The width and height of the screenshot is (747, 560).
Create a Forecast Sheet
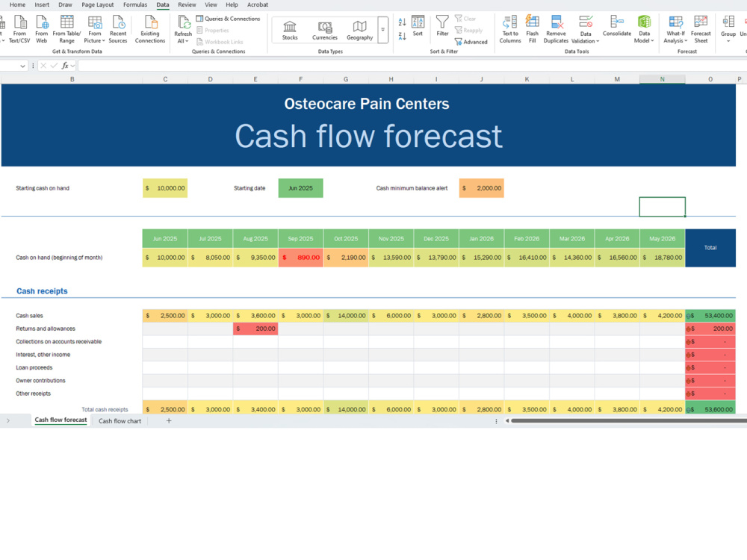pyautogui.click(x=701, y=29)
